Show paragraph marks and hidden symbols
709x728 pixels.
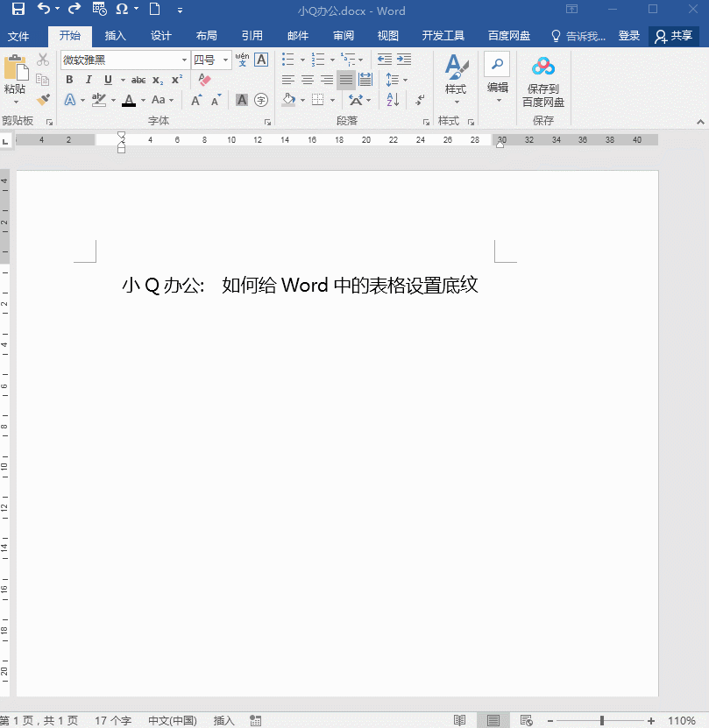pyautogui.click(x=420, y=99)
